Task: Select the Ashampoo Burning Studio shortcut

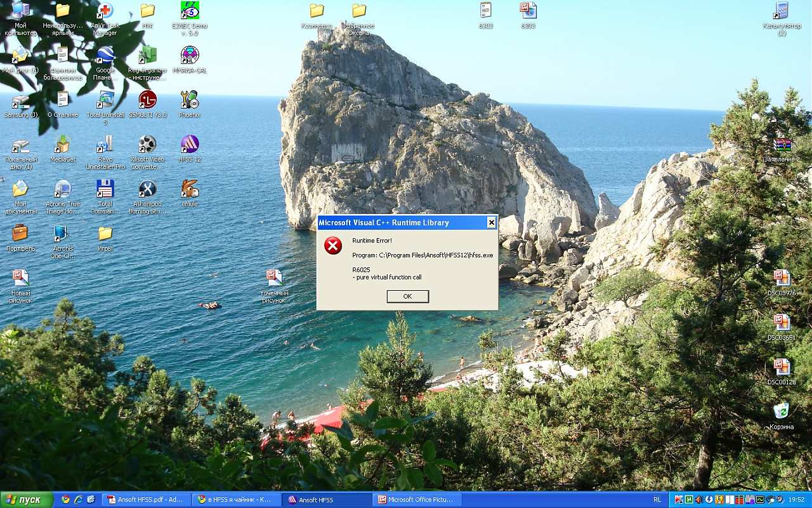Action: coord(147,196)
